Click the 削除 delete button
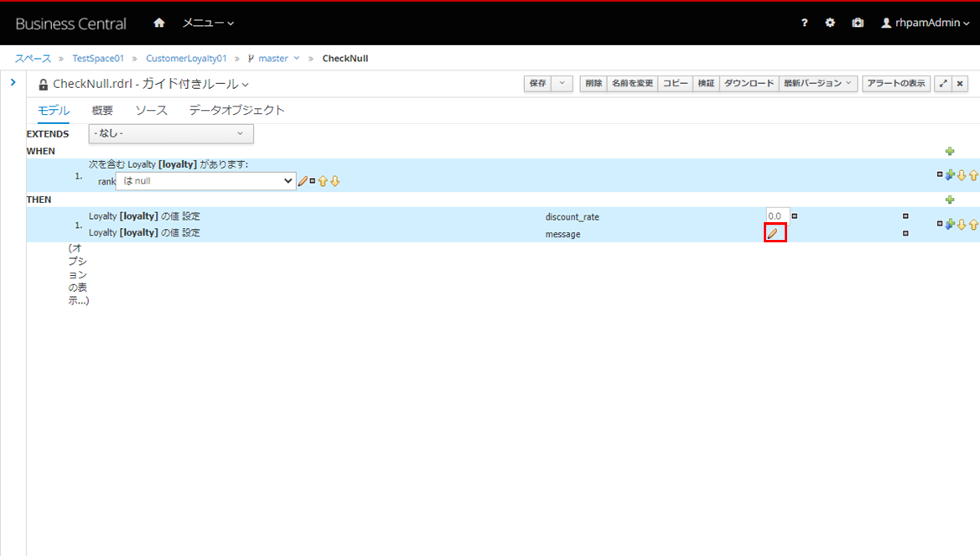This screenshot has width=980, height=556. pyautogui.click(x=594, y=83)
